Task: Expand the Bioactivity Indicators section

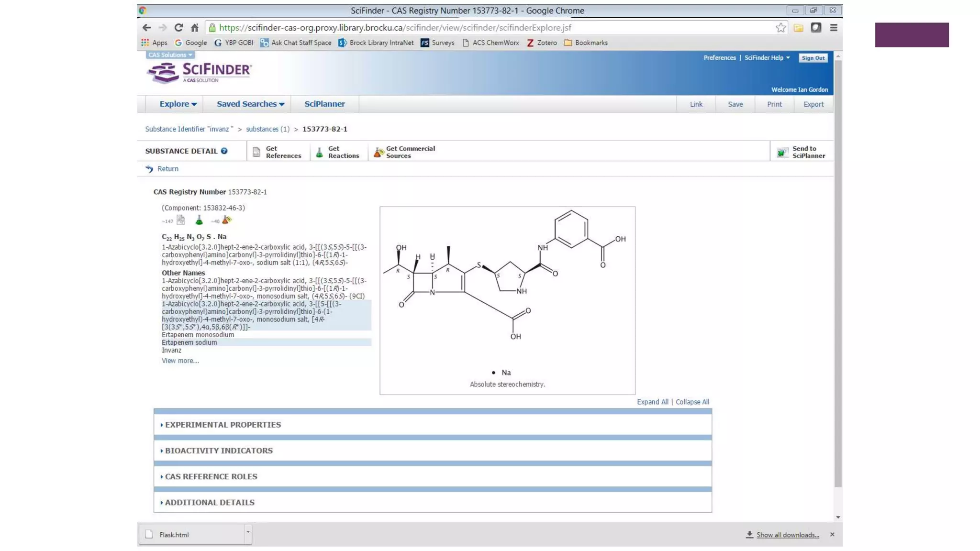Action: pos(218,451)
